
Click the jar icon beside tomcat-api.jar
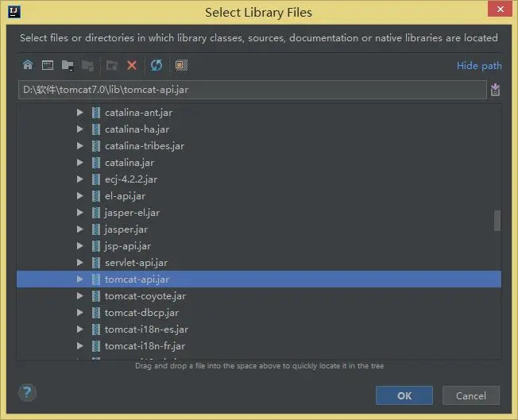[96, 279]
